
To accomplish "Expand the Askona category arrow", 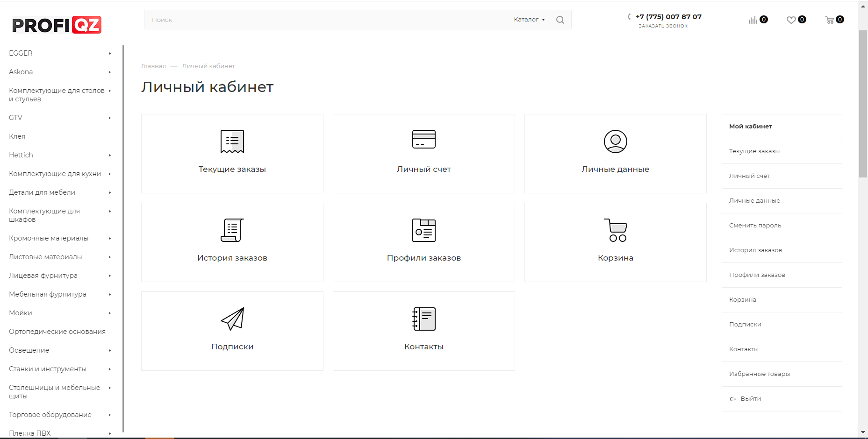I will pos(110,72).
